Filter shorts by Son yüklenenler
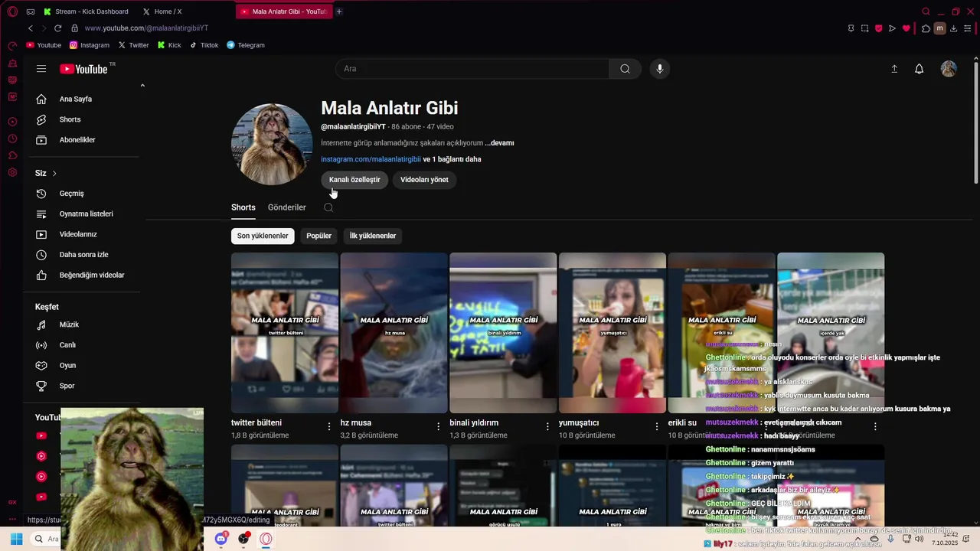The height and width of the screenshot is (551, 980). (x=263, y=236)
